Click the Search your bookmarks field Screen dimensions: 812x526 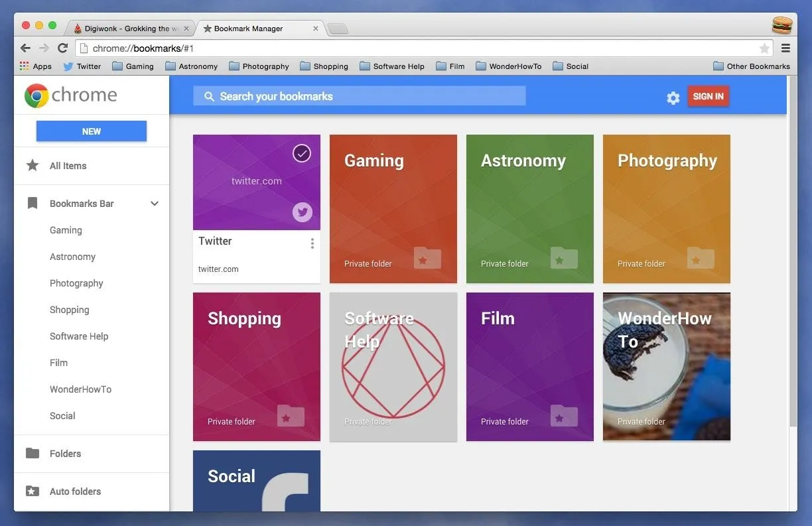(359, 96)
